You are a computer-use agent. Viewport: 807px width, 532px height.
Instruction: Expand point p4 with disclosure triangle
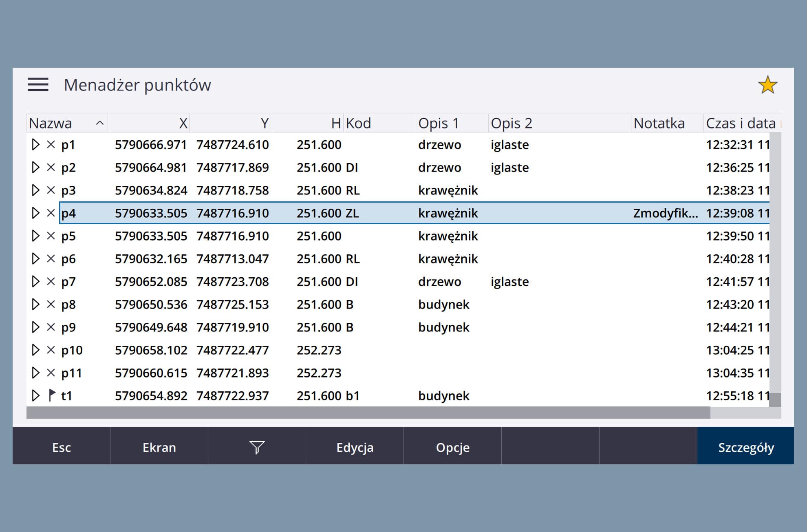(x=35, y=213)
